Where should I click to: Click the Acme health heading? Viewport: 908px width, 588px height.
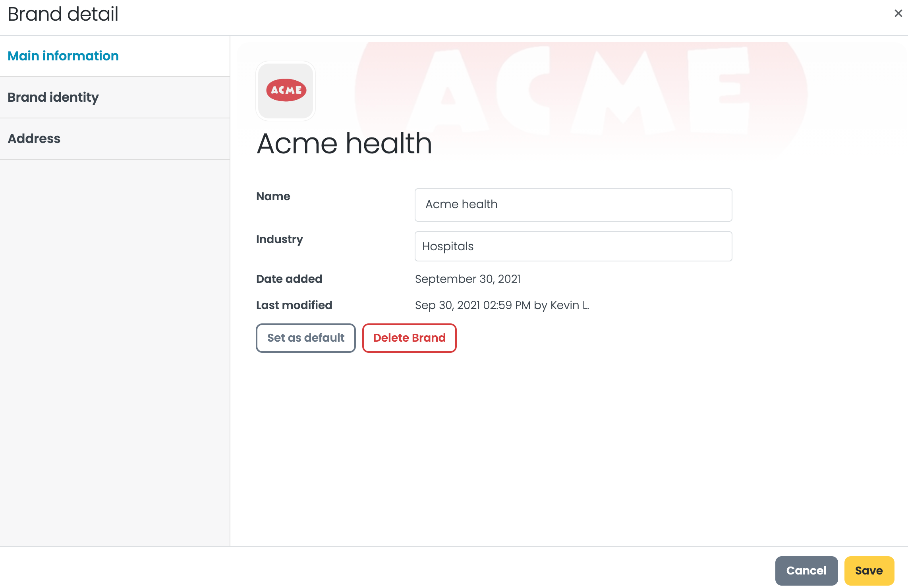point(344,143)
